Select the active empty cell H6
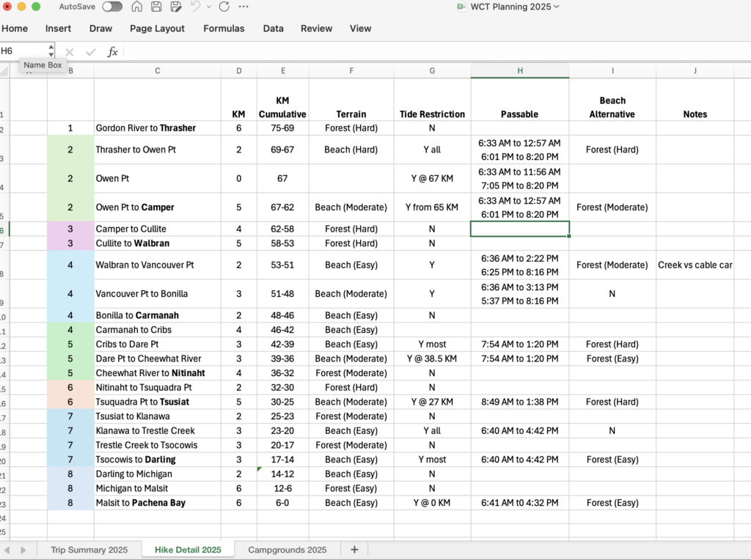 tap(520, 229)
